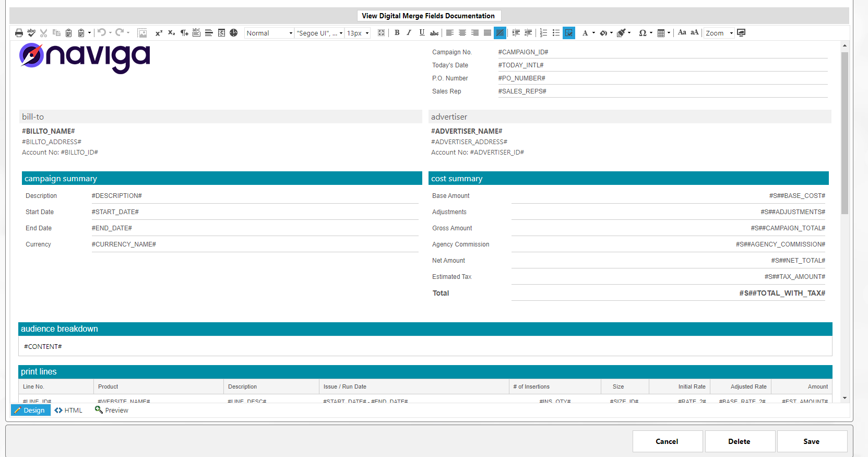Expand the Segoe UI font name dropdown
This screenshot has width=868, height=457.
coord(319,33)
